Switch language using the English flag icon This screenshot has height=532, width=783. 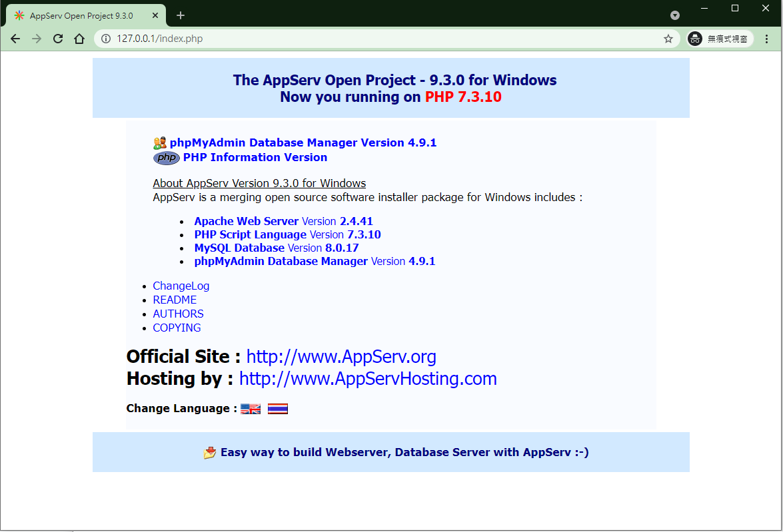(251, 409)
